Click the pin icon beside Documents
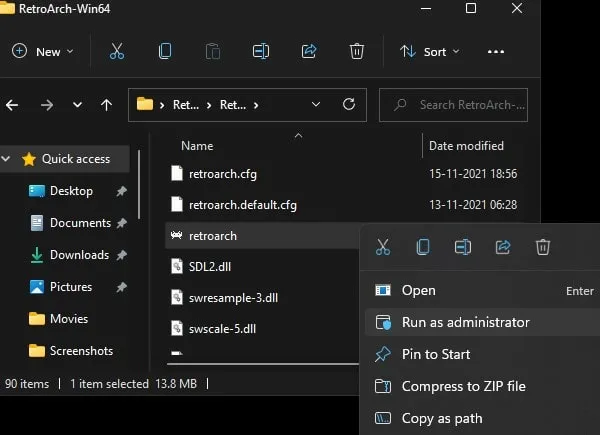This screenshot has width=600, height=435. point(121,223)
